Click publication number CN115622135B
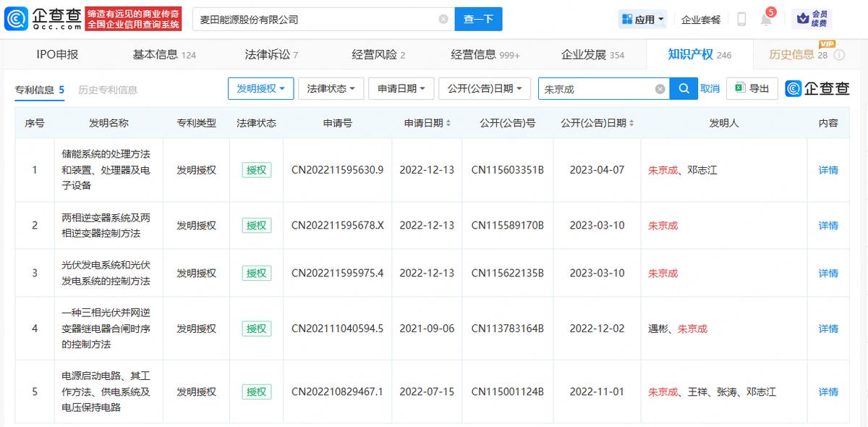This screenshot has height=427, width=868. pos(507,273)
